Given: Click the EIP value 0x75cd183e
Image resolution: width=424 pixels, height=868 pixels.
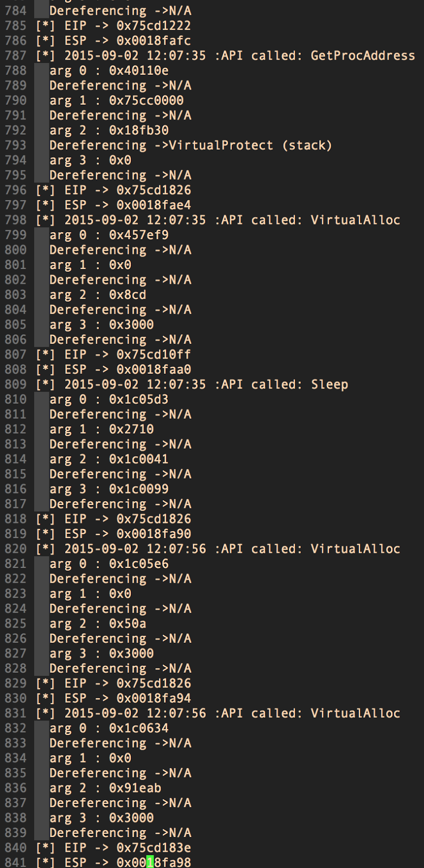Looking at the screenshot, I should tap(154, 847).
